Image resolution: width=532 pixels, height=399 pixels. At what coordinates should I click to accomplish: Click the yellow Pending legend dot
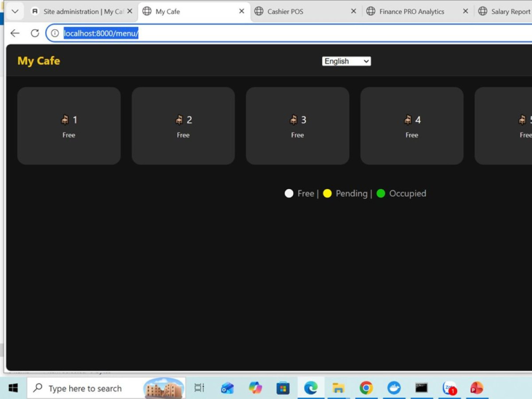tap(327, 194)
